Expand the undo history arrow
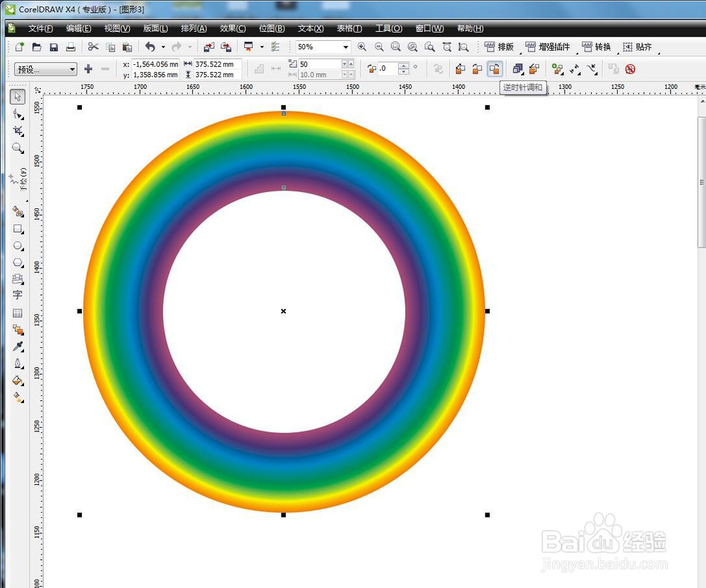Screen dimensions: 706x588 coord(163,47)
